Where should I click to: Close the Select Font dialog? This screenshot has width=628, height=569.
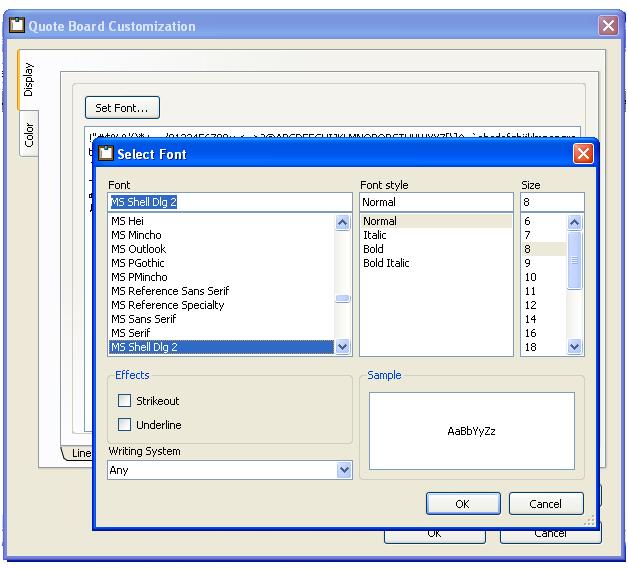click(x=583, y=154)
